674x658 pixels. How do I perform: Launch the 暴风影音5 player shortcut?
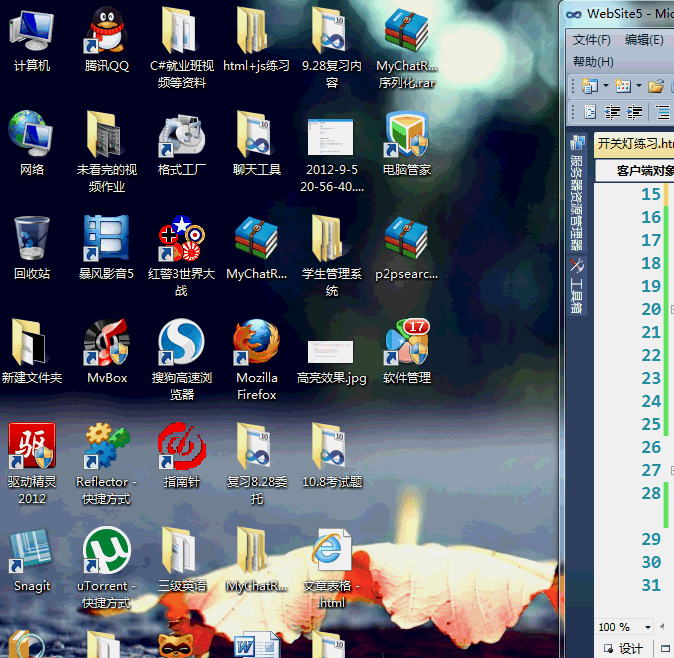pos(106,248)
